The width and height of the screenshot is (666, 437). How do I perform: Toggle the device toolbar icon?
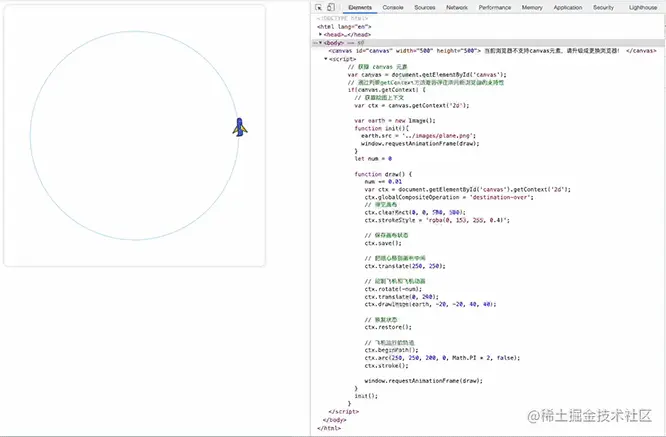[331, 7]
